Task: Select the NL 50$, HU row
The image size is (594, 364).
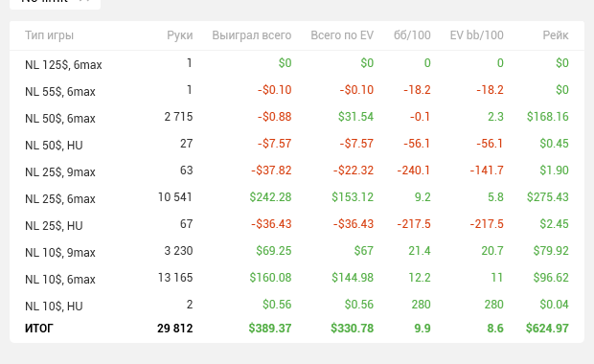Action: (297, 145)
